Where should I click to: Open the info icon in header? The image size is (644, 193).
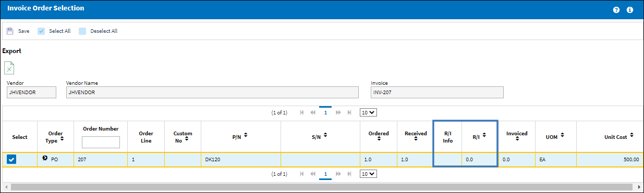630,10
